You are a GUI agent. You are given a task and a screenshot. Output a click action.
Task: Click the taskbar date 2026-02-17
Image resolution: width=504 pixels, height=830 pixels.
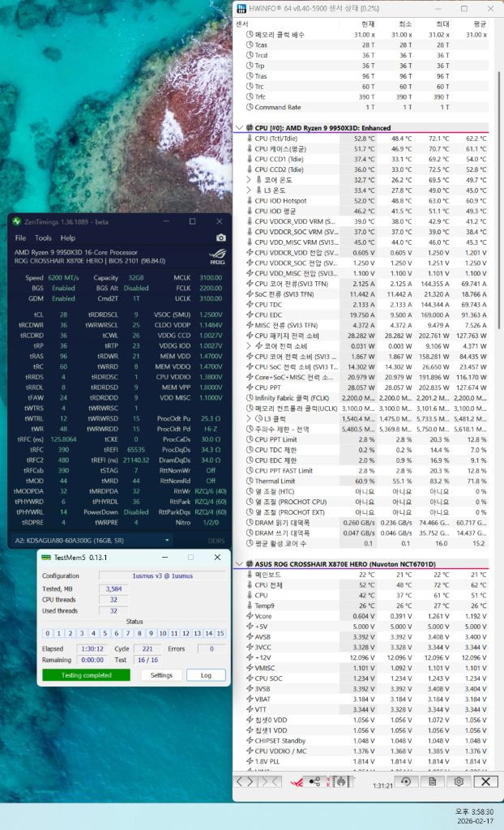pyautogui.click(x=477, y=821)
